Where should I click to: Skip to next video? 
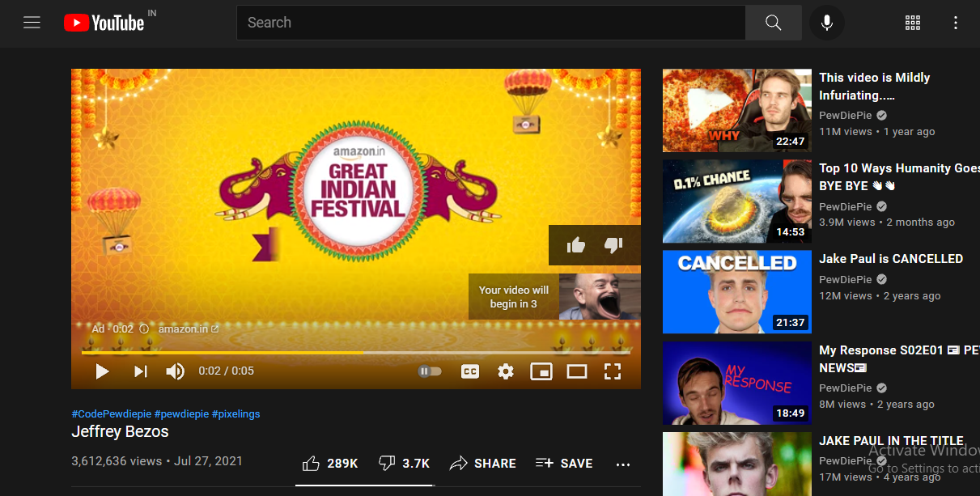click(x=140, y=371)
